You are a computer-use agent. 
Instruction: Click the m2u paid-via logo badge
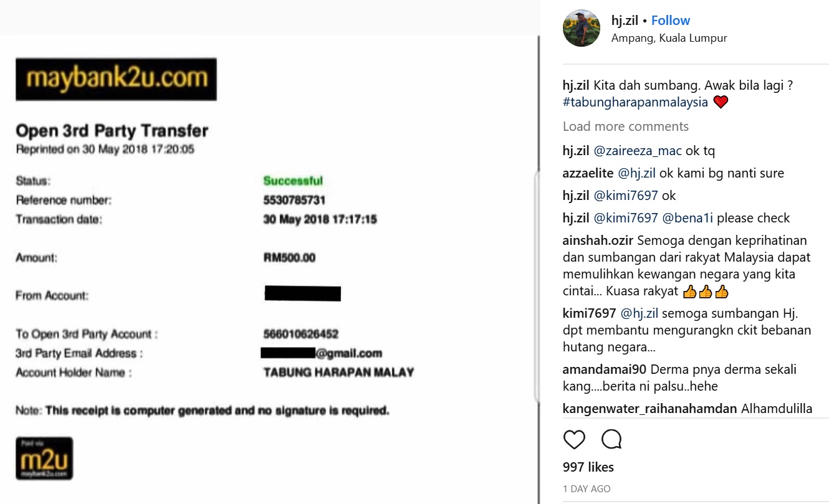click(x=44, y=459)
